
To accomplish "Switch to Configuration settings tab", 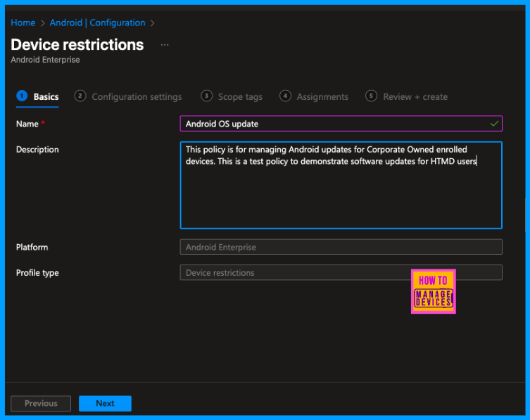I will (128, 96).
